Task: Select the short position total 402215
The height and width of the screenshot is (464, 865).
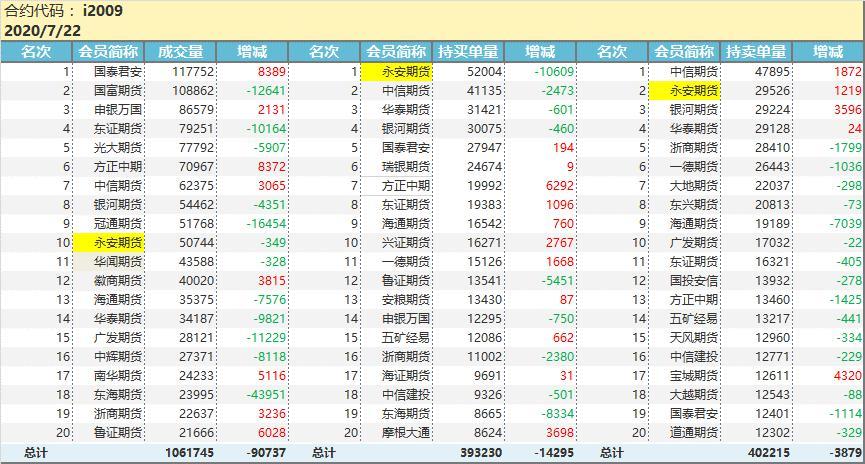Action: tap(769, 453)
